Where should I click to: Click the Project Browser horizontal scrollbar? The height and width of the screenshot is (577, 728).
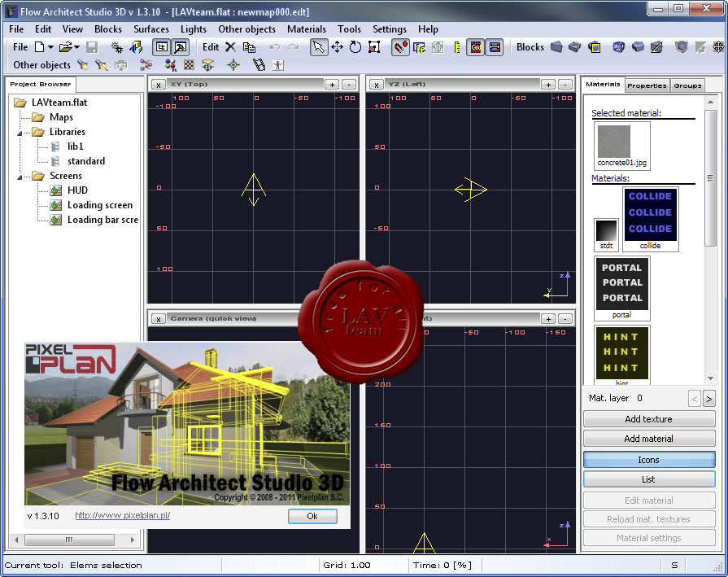point(74,540)
